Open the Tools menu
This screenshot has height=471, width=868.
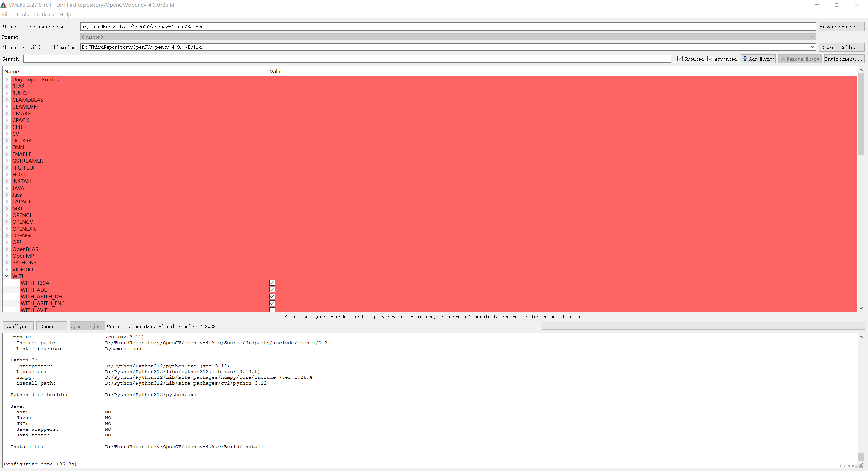(22, 14)
